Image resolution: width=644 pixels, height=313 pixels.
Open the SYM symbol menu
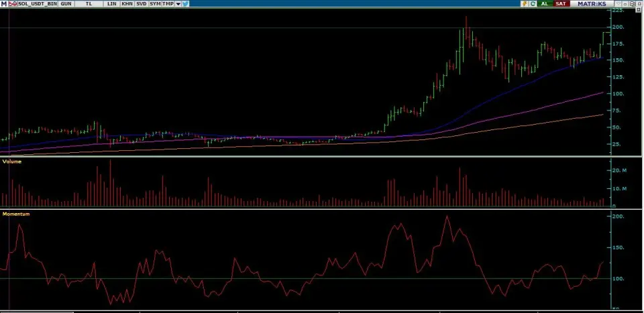155,4
